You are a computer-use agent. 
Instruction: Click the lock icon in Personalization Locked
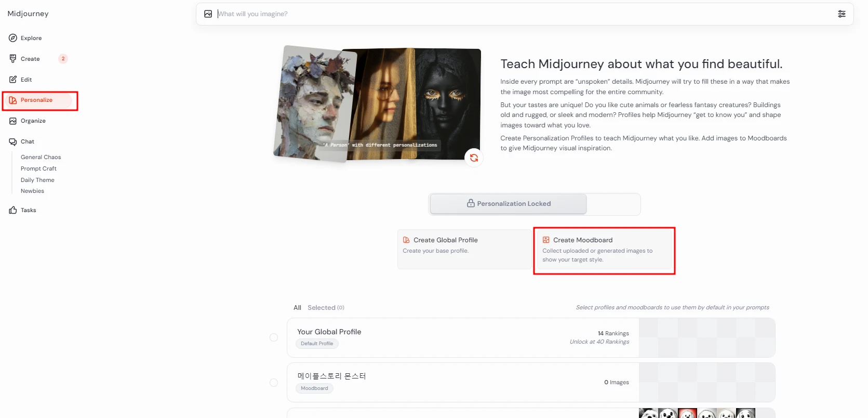tap(471, 203)
